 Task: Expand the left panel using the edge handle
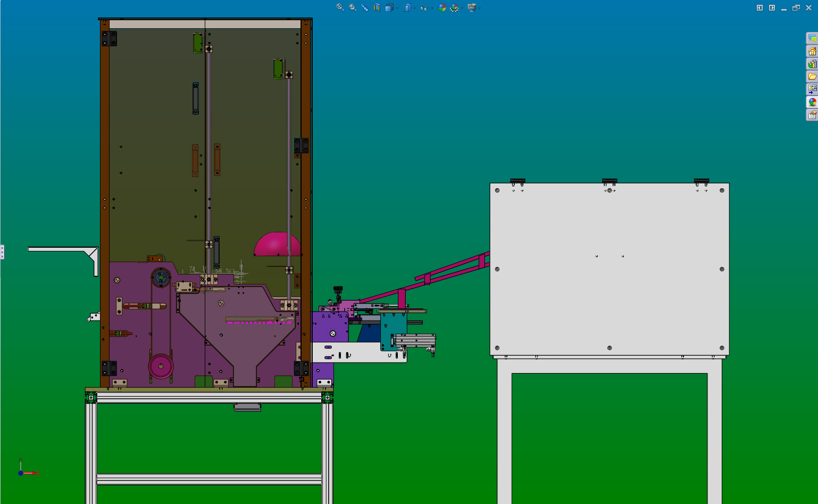[x=2, y=252]
